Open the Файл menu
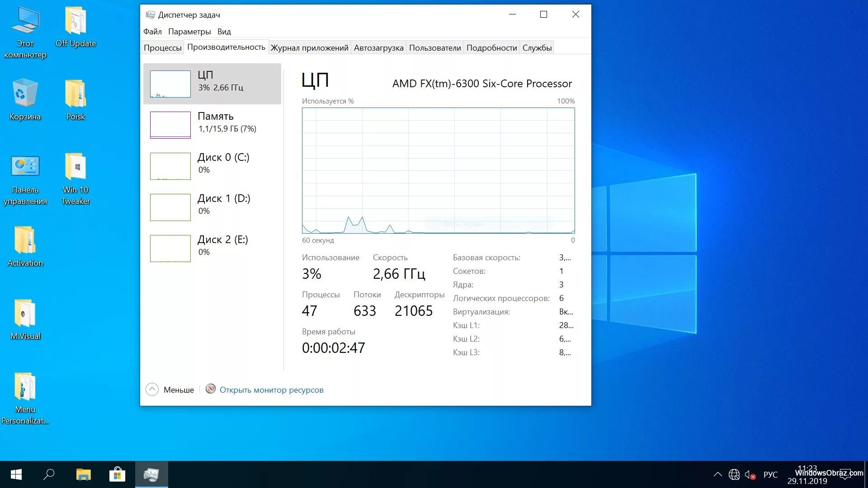 coord(152,32)
